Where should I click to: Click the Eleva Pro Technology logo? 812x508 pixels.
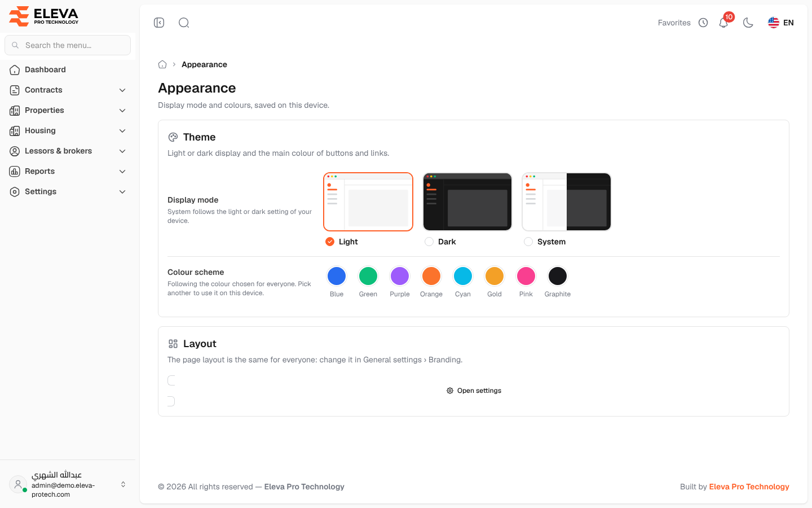(x=44, y=16)
